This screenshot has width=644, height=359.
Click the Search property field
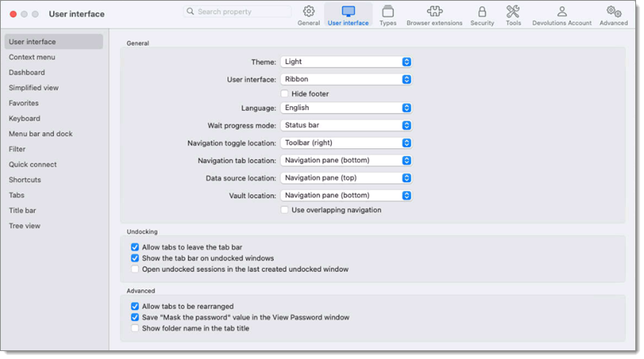pos(238,12)
